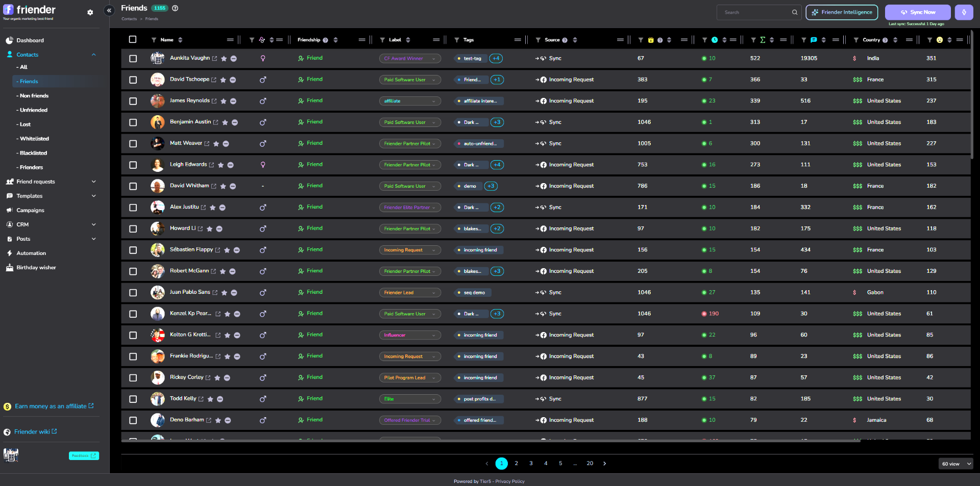Show more tags with Aunkita Vaughn's +4 badge
This screenshot has width=980, height=486.
[x=496, y=59]
